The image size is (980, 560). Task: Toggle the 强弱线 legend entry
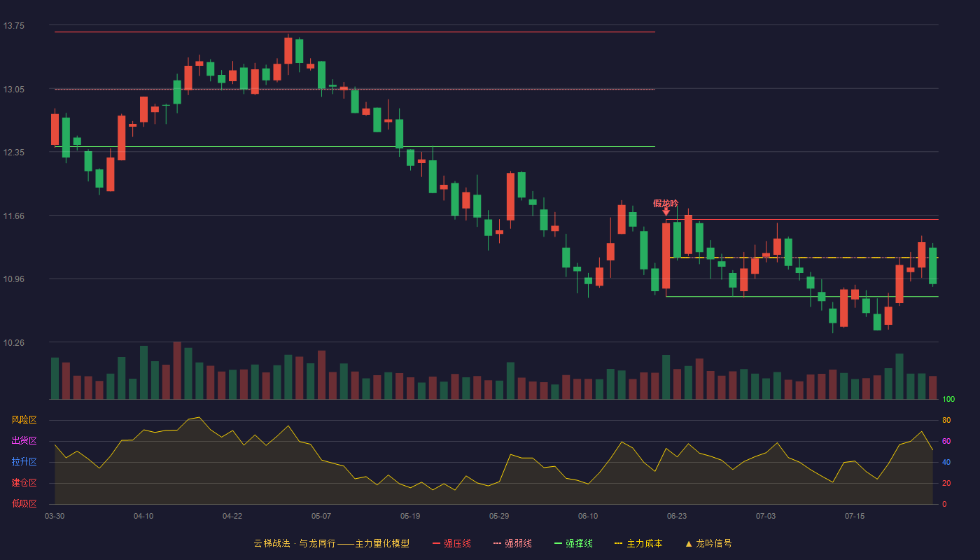pyautogui.click(x=512, y=543)
